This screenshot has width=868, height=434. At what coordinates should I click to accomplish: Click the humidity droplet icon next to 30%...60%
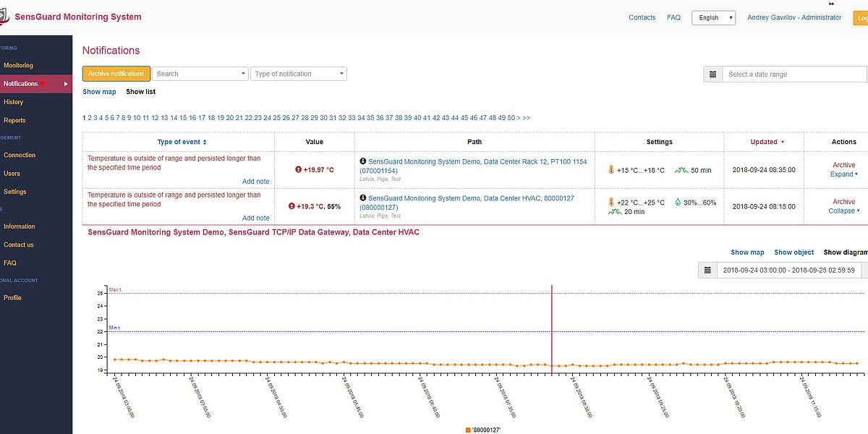tap(678, 203)
